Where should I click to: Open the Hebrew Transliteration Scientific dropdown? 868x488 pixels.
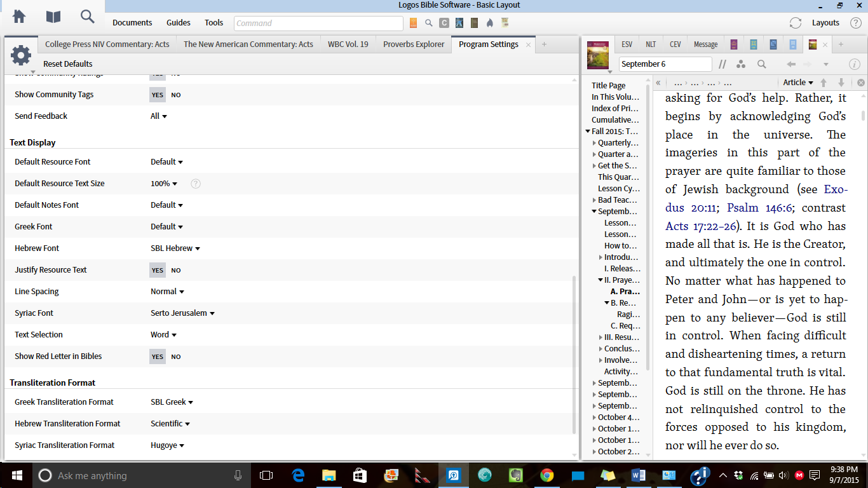[170, 424]
